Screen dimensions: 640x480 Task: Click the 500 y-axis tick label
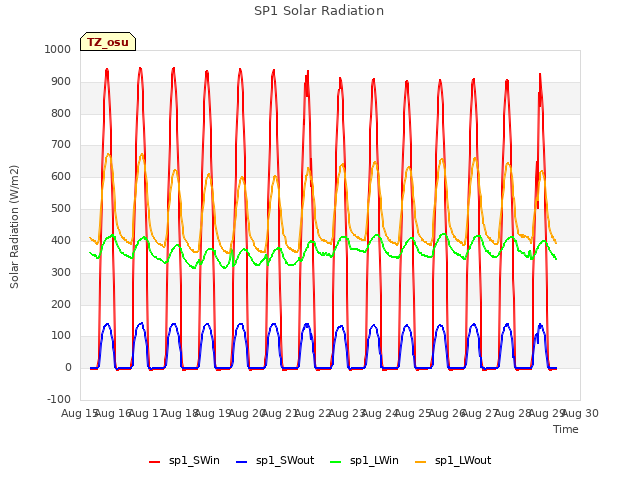(x=61, y=209)
